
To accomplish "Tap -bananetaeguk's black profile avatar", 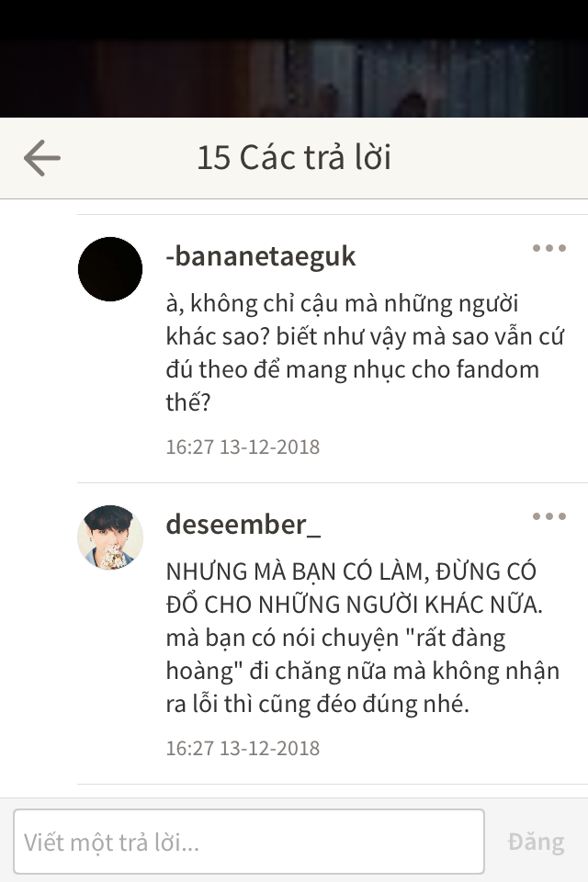I will (x=110, y=269).
